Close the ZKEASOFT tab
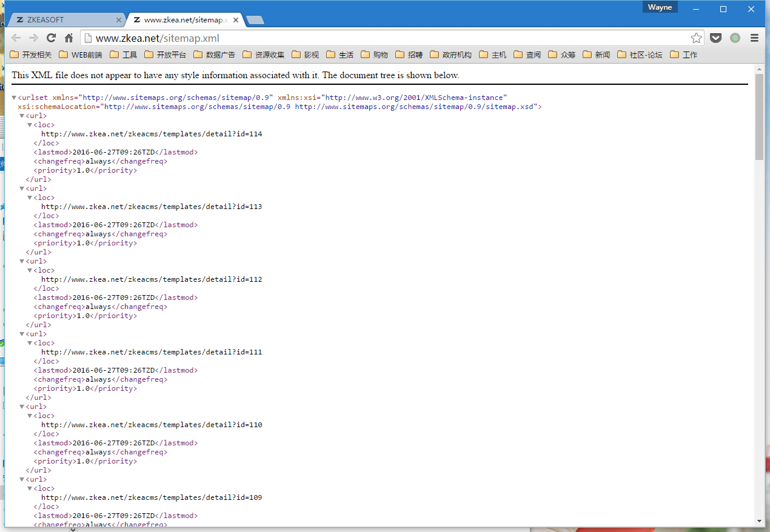Image resolution: width=770 pixels, height=532 pixels. [119, 20]
